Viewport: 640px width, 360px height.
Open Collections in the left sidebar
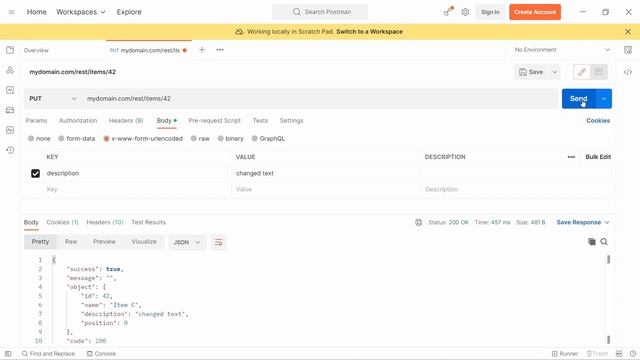[x=10, y=50]
